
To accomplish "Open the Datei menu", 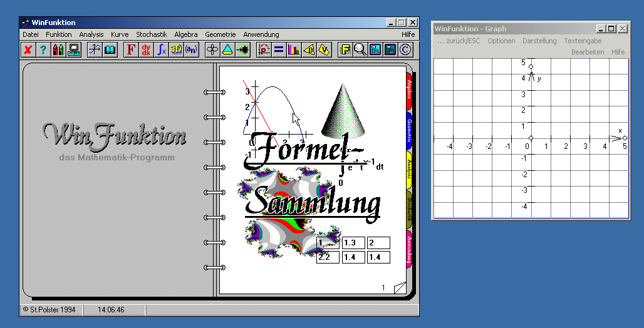I will tap(31, 34).
